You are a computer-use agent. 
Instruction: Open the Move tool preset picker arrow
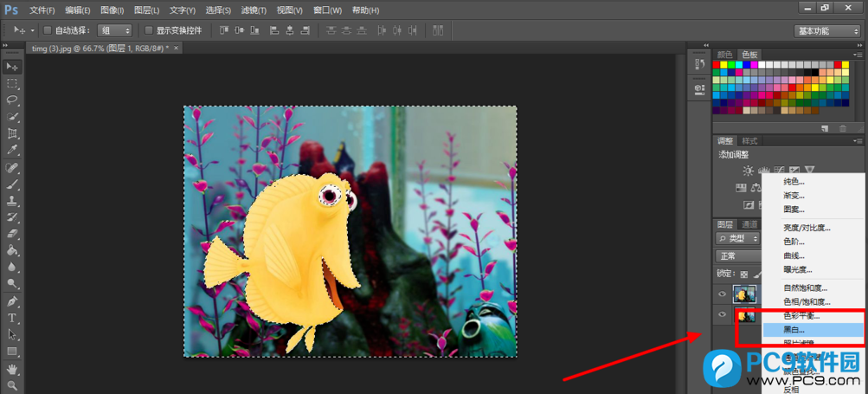[33, 30]
